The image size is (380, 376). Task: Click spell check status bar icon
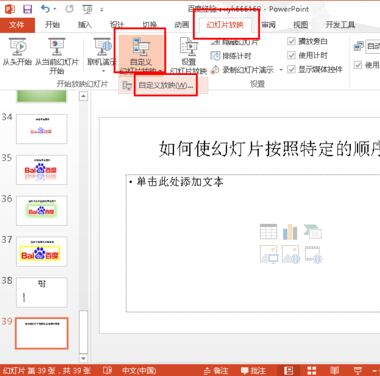(107, 371)
